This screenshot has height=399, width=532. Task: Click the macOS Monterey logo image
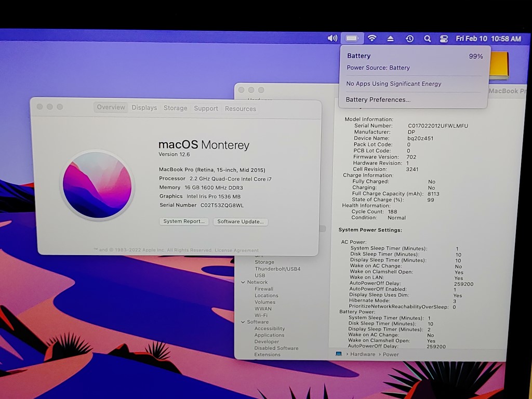coord(97,185)
